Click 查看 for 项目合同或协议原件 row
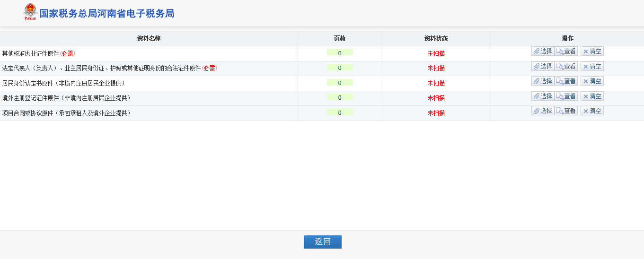The height and width of the screenshot is (259, 644). point(566,111)
